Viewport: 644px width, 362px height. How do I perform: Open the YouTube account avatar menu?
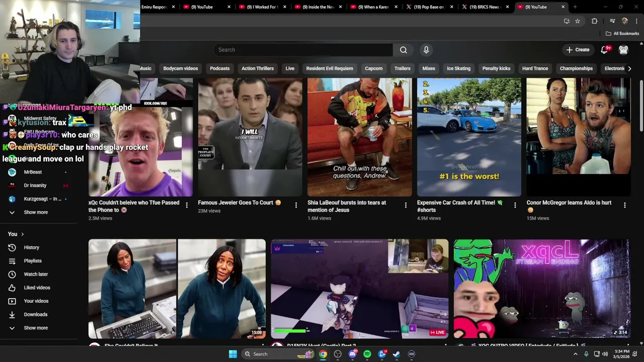coord(623,50)
